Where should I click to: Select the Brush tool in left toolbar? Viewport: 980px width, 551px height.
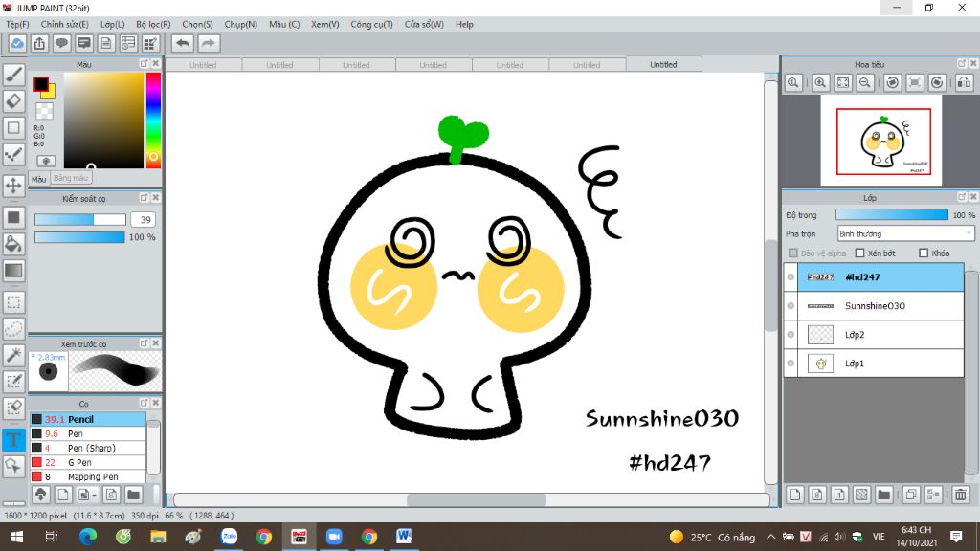(x=13, y=74)
